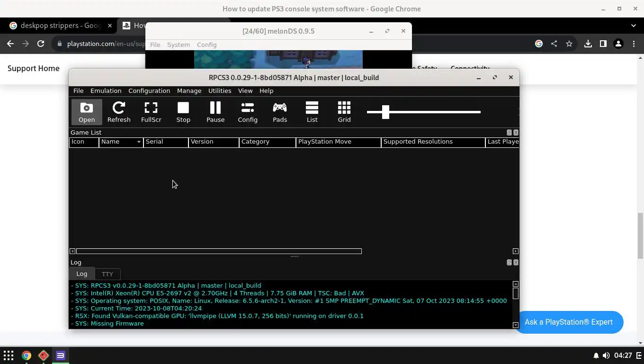Screen dimensions: 644x364
Task: Click game list horizontal scrollbar left arrow
Action: pyautogui.click(x=72, y=251)
